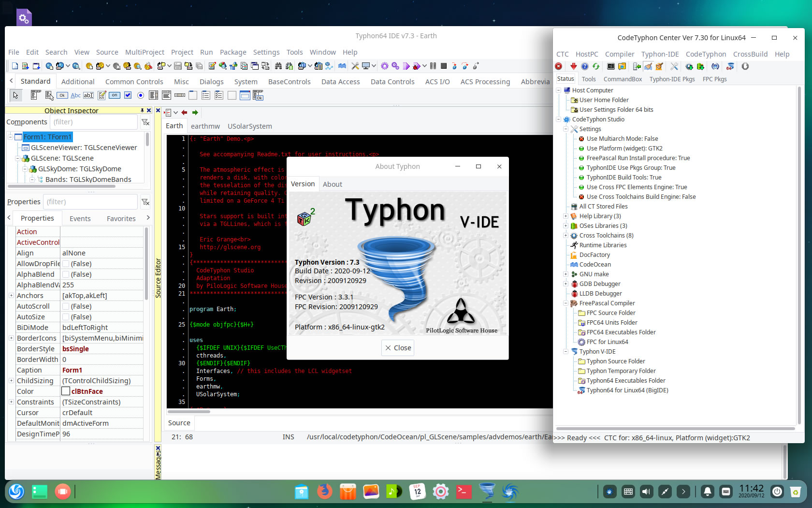The width and height of the screenshot is (812, 508).
Task: Open the CrossBuild menu in CodeTyphon Center
Action: pos(750,54)
